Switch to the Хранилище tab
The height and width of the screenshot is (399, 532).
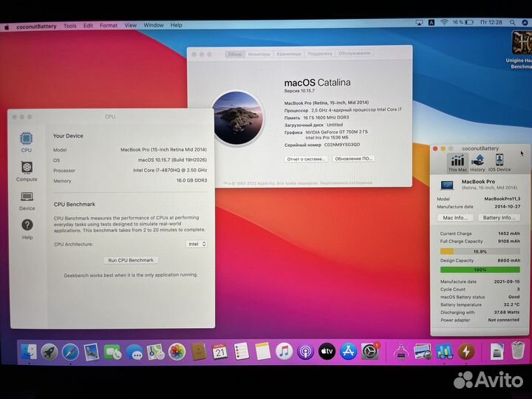pyautogui.click(x=289, y=54)
